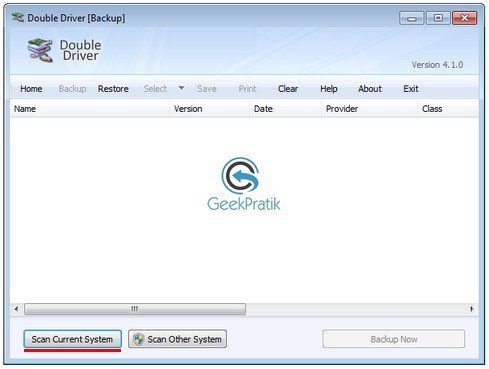
Task: Click the title bar application icon
Action: [x=18, y=17]
